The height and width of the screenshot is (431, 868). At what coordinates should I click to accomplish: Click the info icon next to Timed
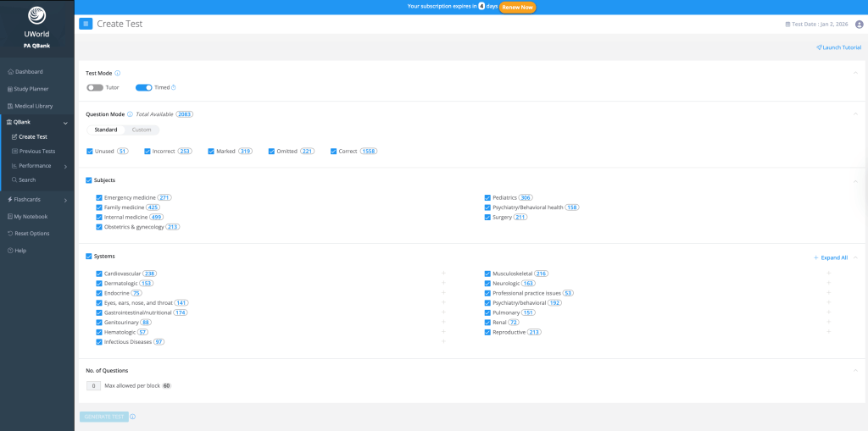point(174,87)
